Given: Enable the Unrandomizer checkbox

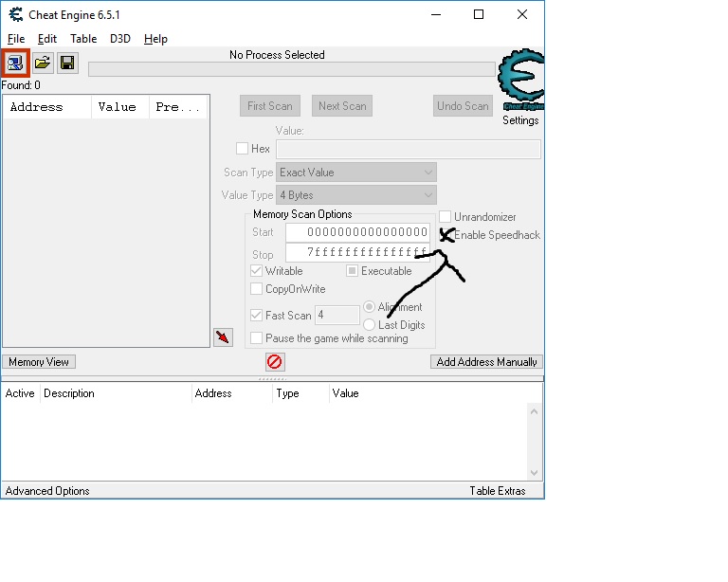Looking at the screenshot, I should [445, 217].
